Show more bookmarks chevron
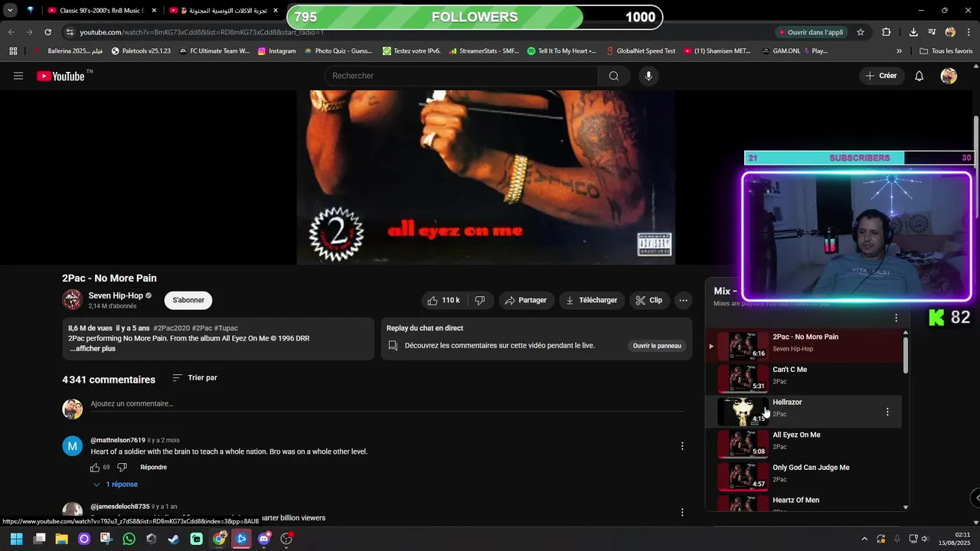This screenshot has height=551, width=980. tap(899, 51)
